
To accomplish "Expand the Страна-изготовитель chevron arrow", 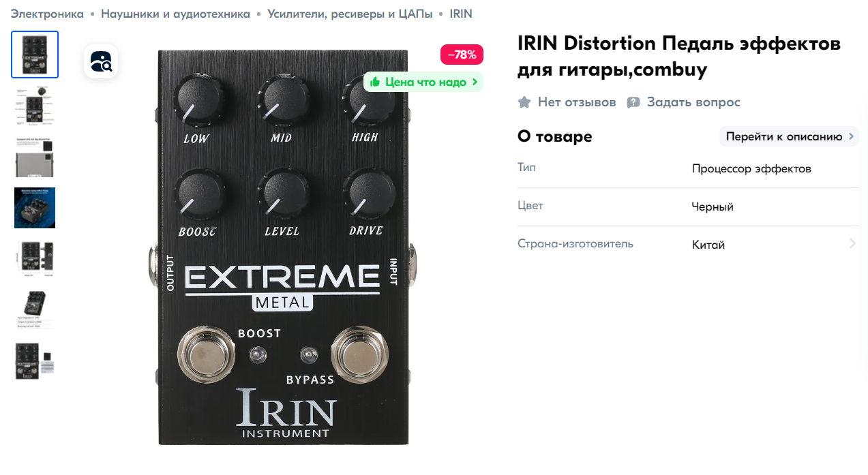I will coord(852,243).
